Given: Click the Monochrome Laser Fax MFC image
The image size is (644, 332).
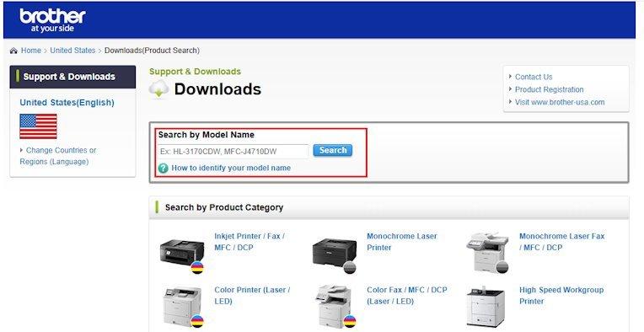Looking at the screenshot, I should [x=487, y=253].
